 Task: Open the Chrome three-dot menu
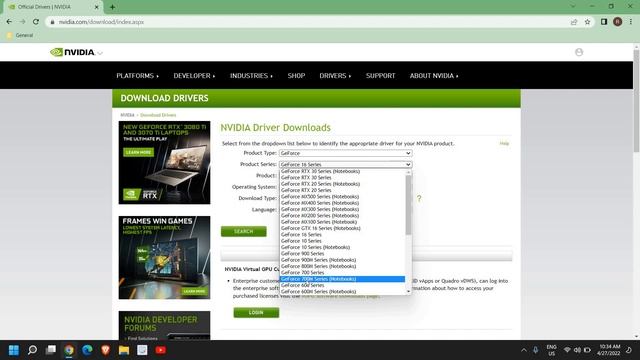(x=631, y=22)
